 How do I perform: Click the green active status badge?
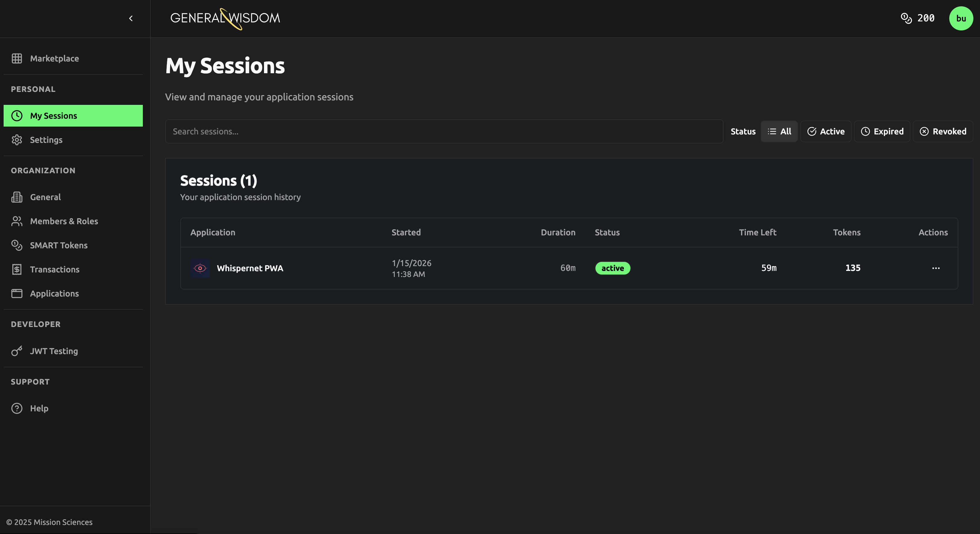(612, 268)
